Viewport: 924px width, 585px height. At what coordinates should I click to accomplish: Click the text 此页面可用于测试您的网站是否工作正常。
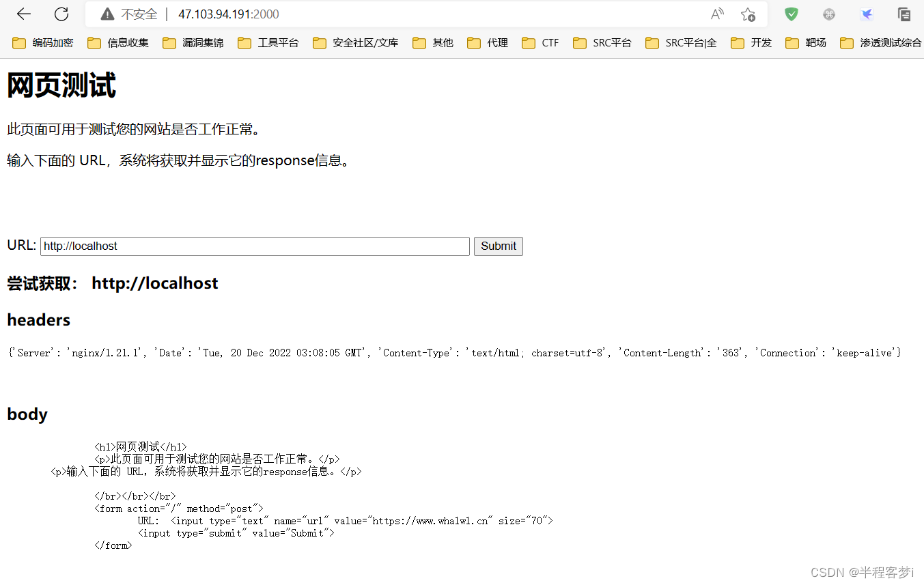coord(134,129)
